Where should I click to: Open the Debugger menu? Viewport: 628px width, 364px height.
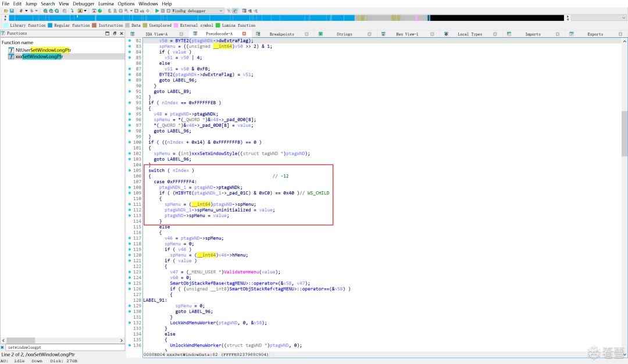pos(83,3)
